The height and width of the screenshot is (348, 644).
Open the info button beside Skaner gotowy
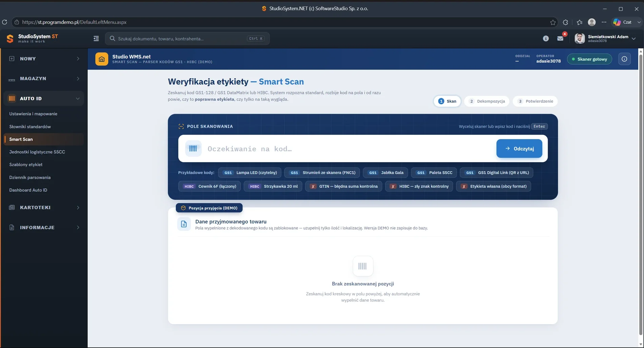624,59
